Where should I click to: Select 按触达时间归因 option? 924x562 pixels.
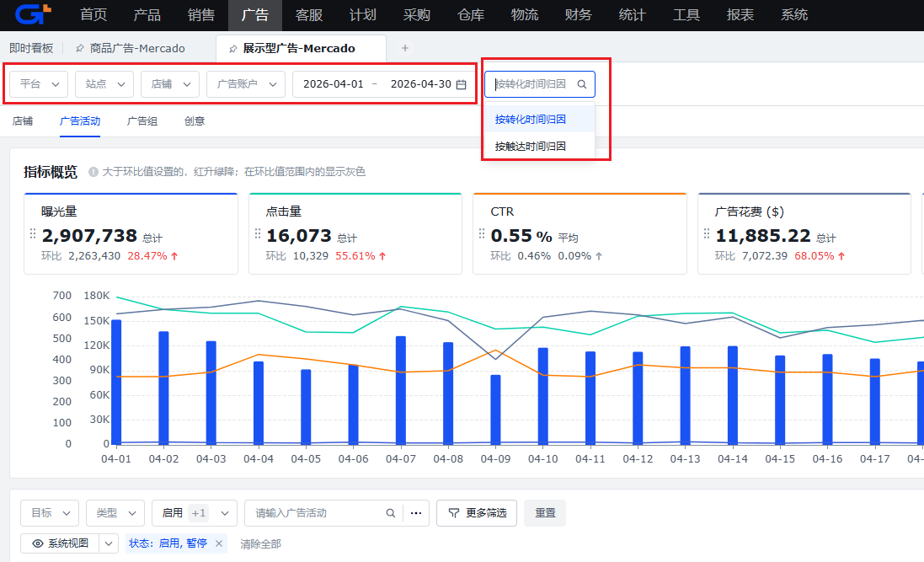(x=539, y=147)
